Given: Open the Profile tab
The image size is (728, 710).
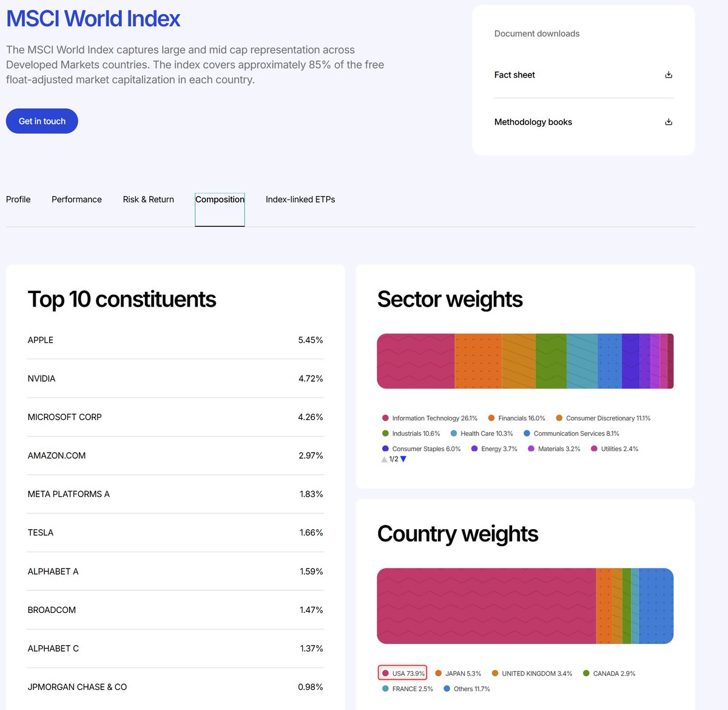Looking at the screenshot, I should [x=18, y=199].
